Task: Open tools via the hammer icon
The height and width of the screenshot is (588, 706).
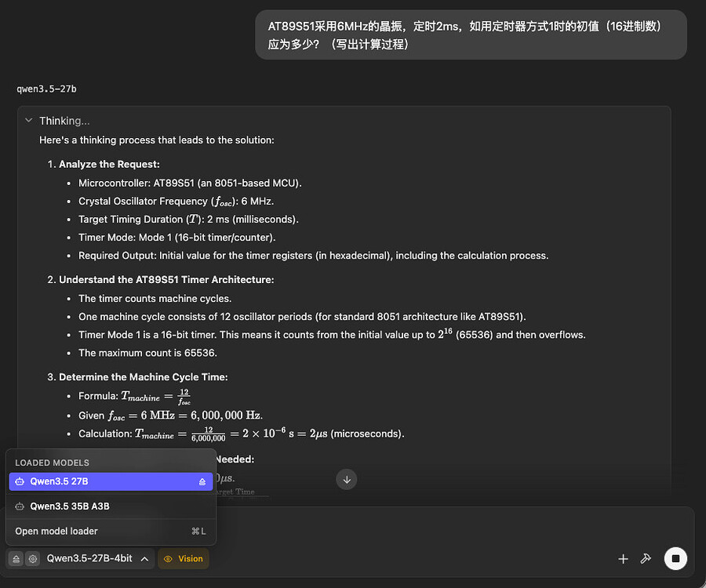Action: [646, 559]
